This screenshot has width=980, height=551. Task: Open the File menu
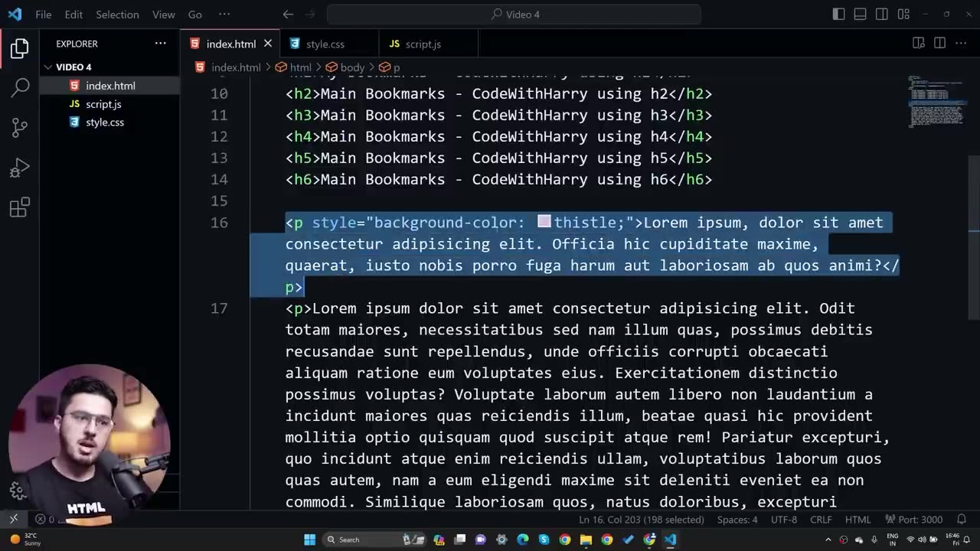pyautogui.click(x=44, y=15)
